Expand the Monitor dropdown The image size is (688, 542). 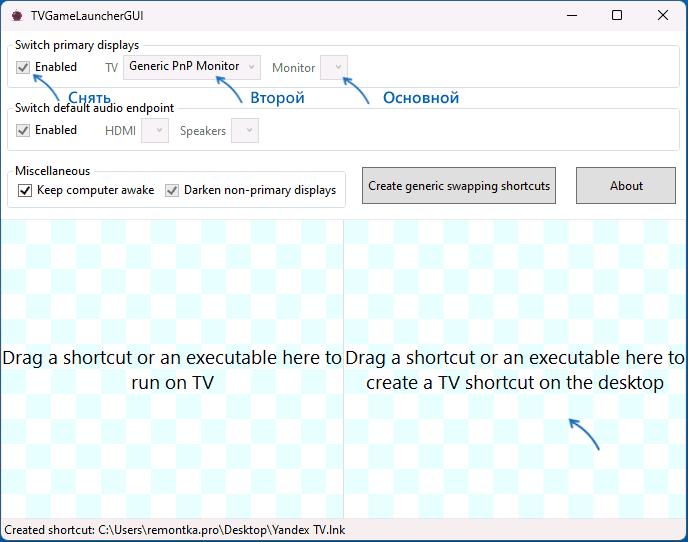pos(335,68)
